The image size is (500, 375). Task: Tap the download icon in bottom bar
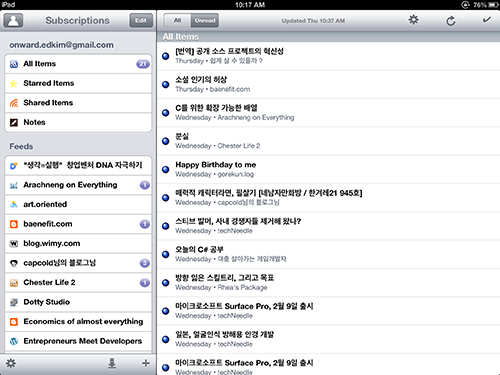112,363
